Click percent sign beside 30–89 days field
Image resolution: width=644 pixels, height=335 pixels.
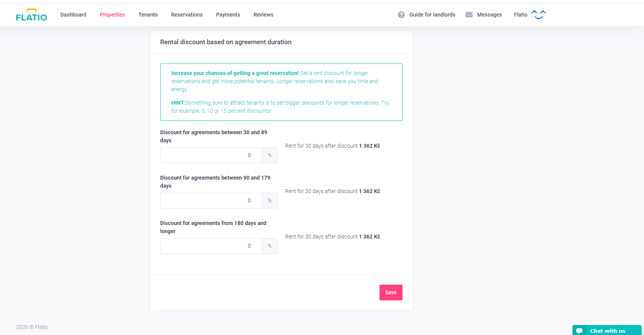tap(270, 155)
